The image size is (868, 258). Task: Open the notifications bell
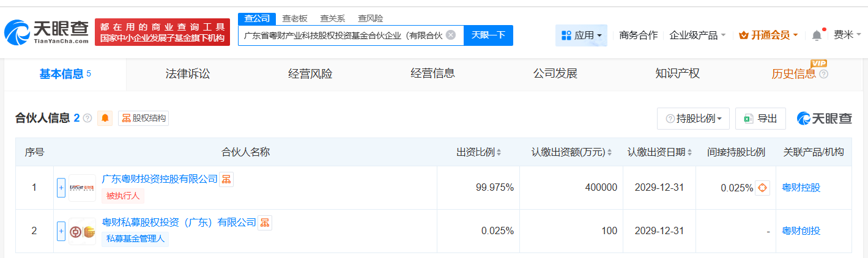817,35
